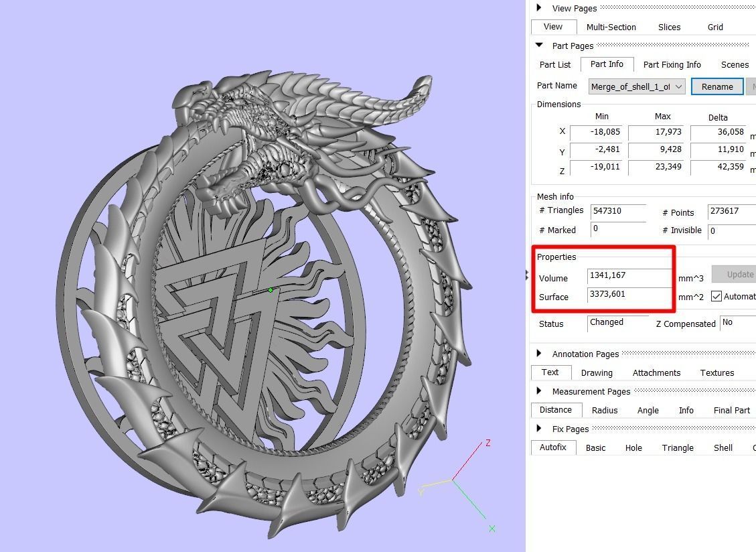
Task: Click the Z Max value 23,349
Action: (656, 167)
